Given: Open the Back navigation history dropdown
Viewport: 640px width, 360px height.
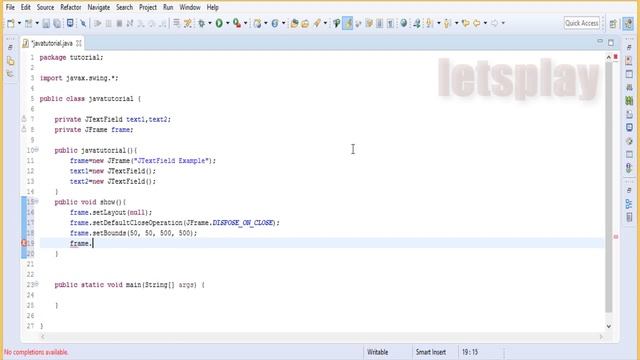Looking at the screenshot, I should tap(485, 23).
